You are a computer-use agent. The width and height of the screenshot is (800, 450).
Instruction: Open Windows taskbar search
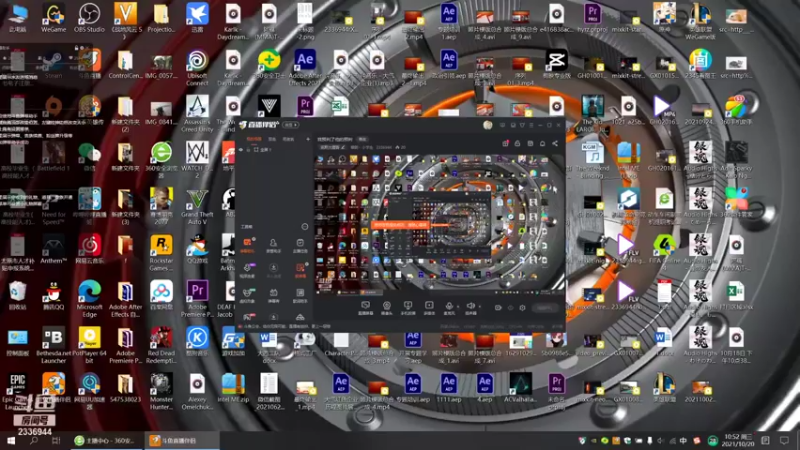(34, 440)
